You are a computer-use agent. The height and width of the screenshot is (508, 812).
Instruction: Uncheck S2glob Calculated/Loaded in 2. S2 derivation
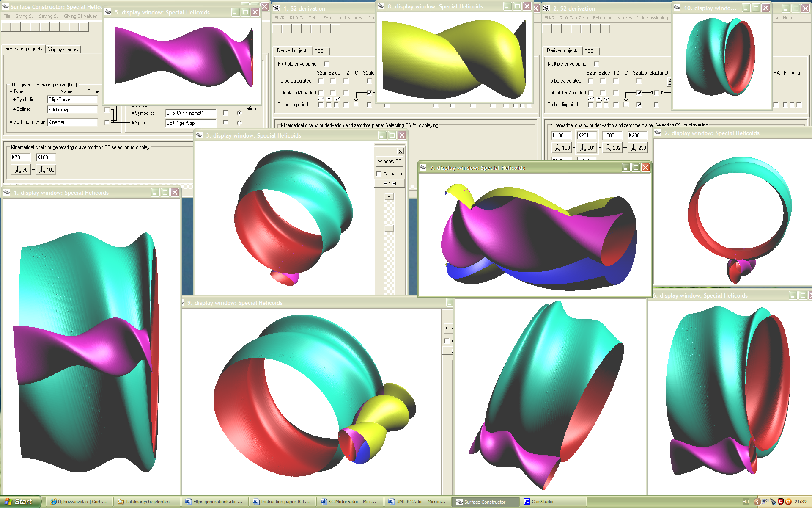coord(639,93)
